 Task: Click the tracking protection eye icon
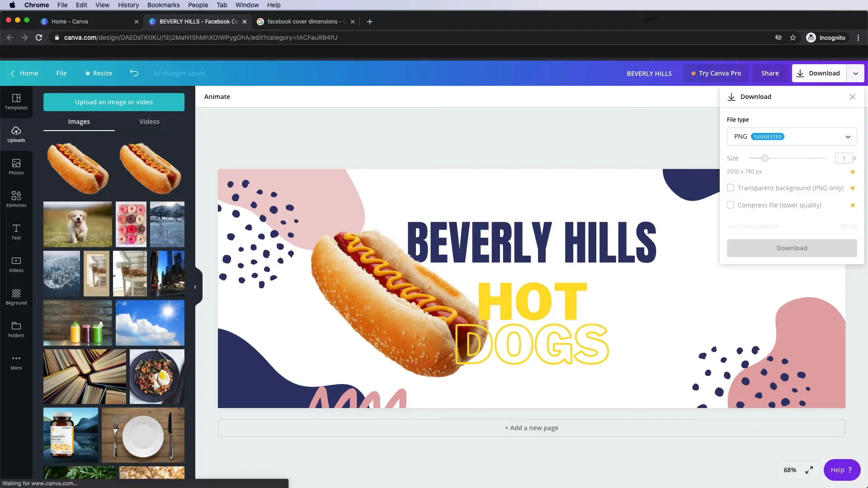(x=778, y=38)
